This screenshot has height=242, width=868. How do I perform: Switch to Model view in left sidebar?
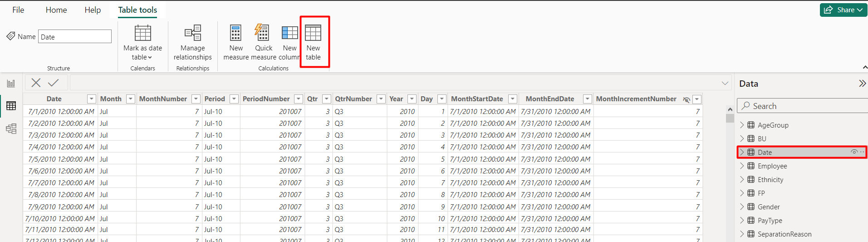(11, 128)
